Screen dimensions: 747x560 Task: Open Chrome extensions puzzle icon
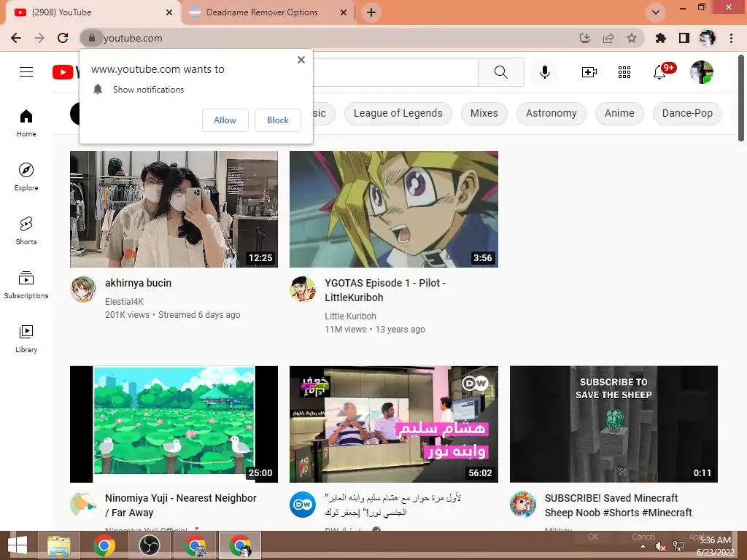660,38
